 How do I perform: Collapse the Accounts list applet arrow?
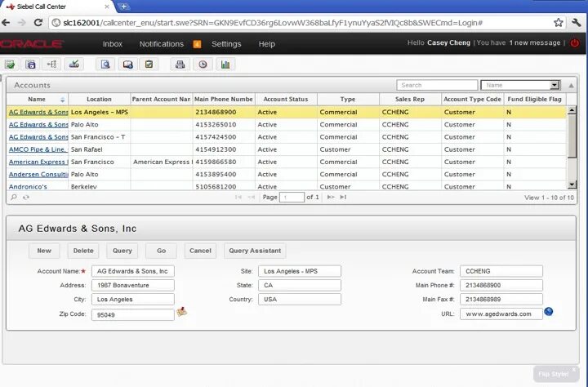571,86
